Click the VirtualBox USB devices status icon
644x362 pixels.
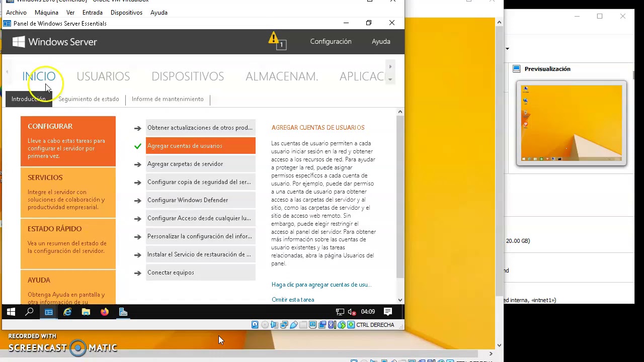[x=294, y=325]
